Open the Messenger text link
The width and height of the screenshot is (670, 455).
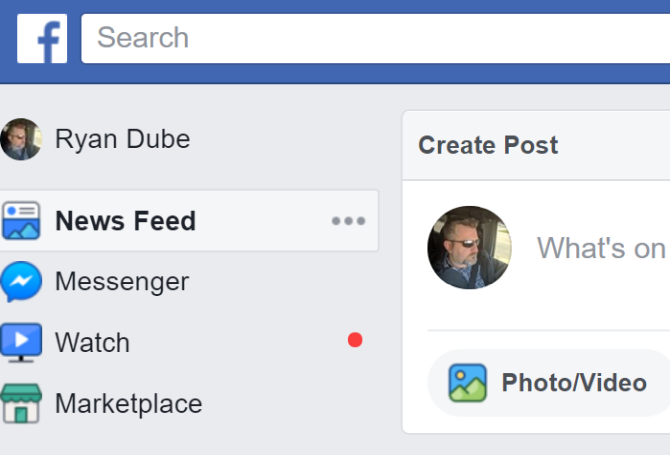pos(121,282)
